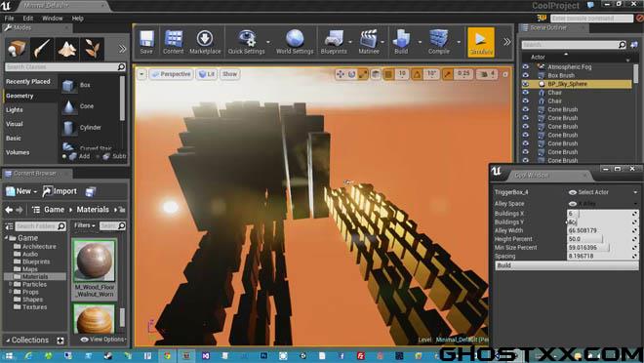Screen dimensions: 644x363
Task: Open World Settings from the toolbar
Action: tap(295, 42)
